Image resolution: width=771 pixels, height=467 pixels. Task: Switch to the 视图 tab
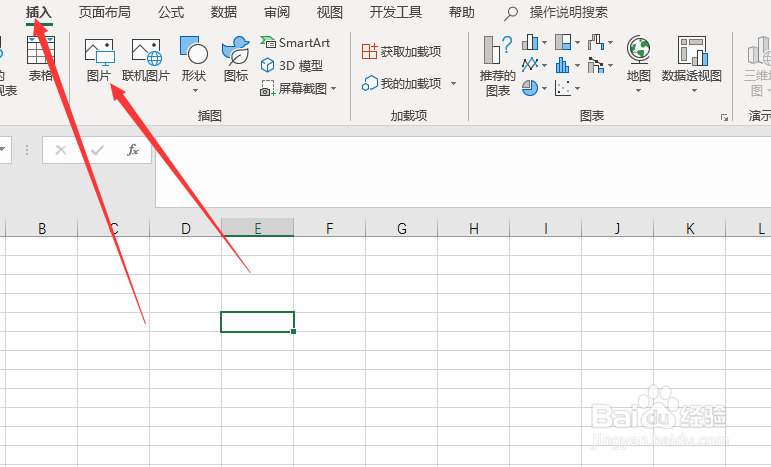329,12
